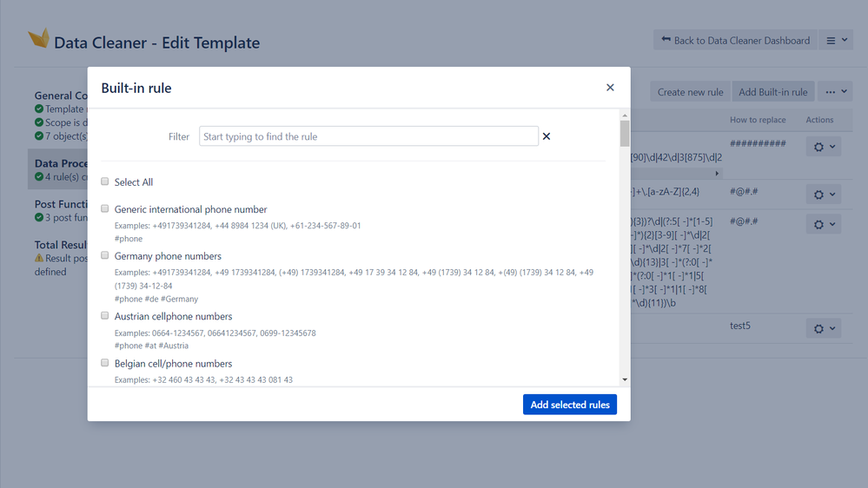The image size is (868, 488).
Task: Click the 'Select All' label
Action: click(134, 182)
